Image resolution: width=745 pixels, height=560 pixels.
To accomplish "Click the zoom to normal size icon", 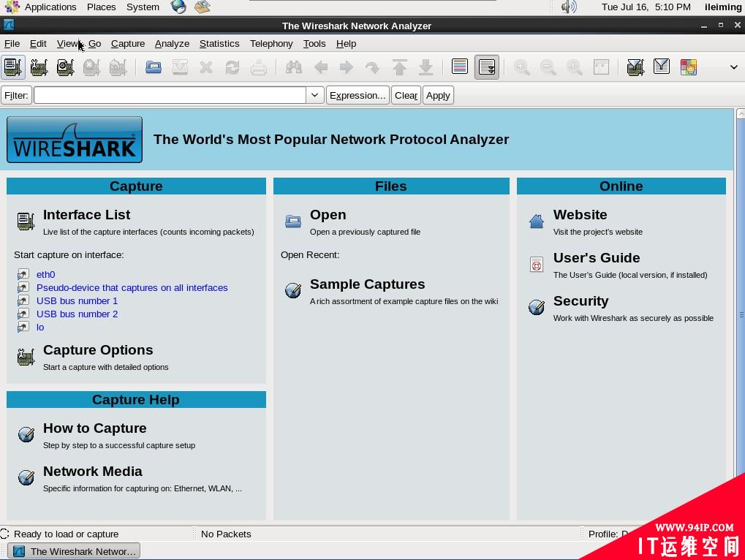I will 575,67.
